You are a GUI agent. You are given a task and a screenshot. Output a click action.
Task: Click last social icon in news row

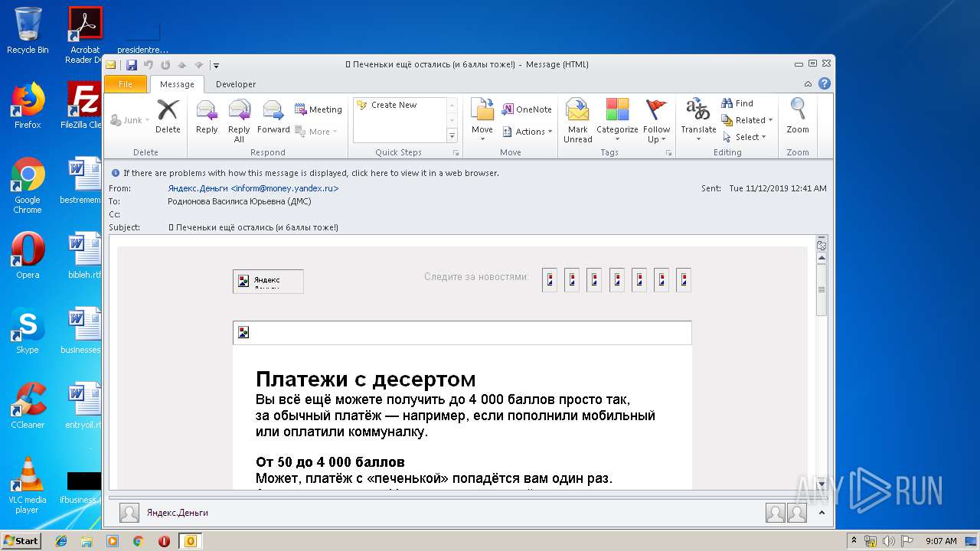[684, 280]
